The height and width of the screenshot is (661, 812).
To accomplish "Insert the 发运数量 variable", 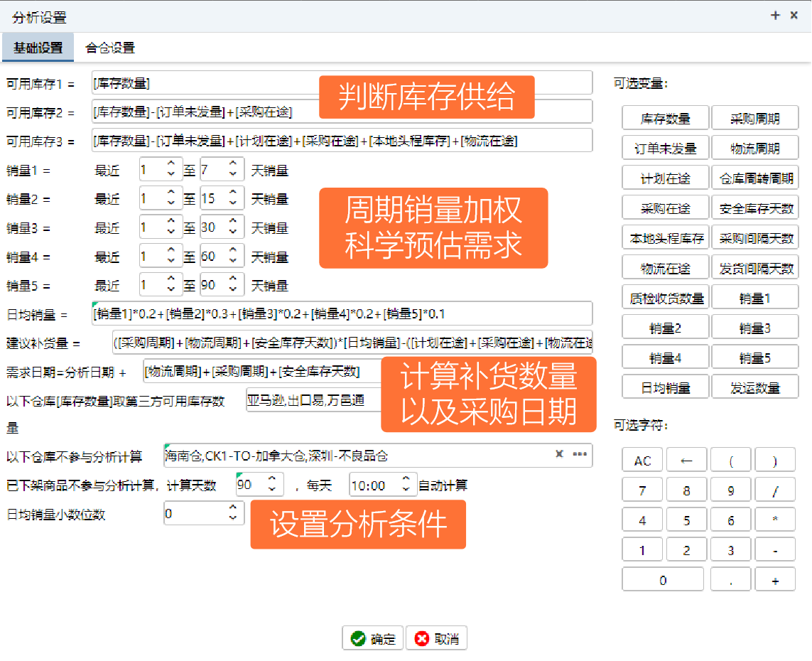I will point(755,386).
